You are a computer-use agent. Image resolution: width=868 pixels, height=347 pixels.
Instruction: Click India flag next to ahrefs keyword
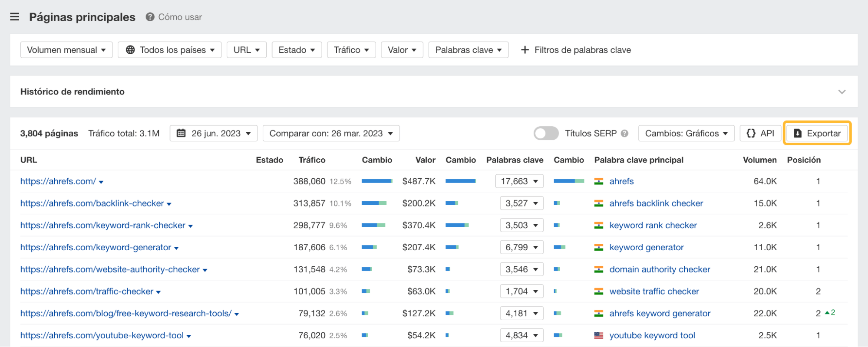pos(599,181)
